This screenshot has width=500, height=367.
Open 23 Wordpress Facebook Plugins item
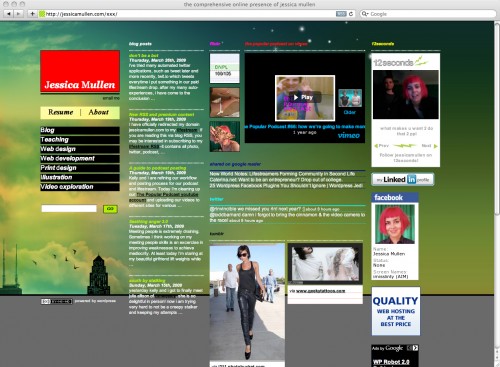click(x=286, y=185)
